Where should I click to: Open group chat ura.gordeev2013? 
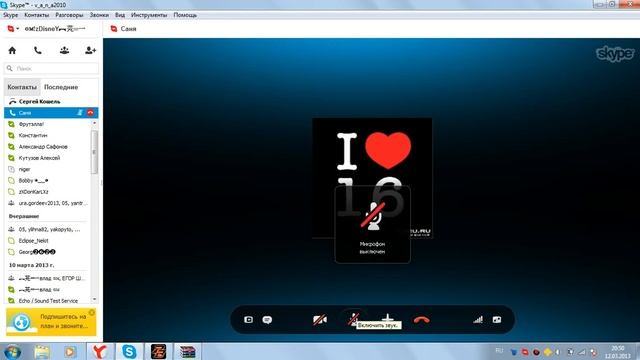pos(48,203)
